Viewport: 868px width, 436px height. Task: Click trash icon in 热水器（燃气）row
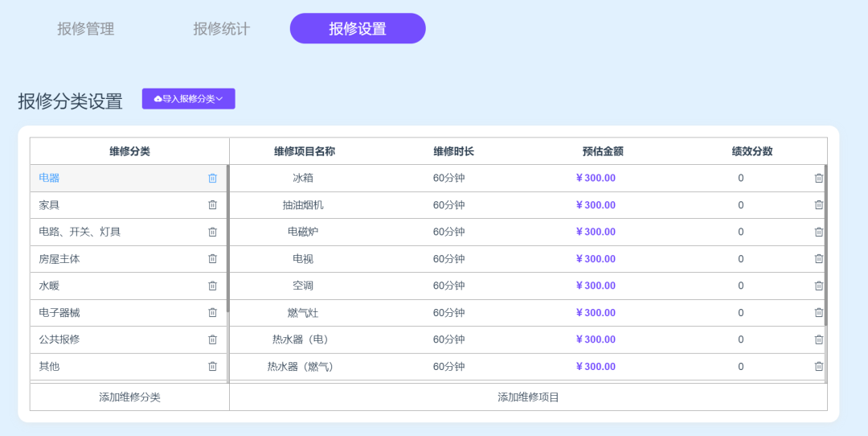point(819,366)
